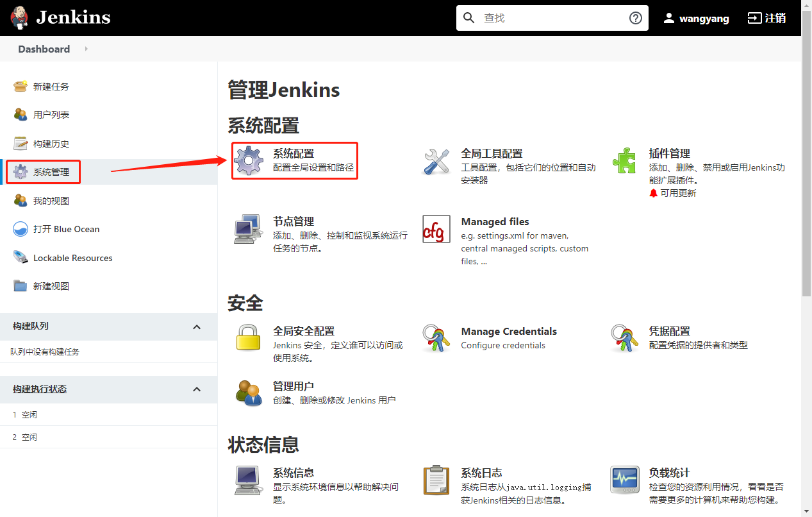Click the Manage Credentials keys icon

click(436, 338)
